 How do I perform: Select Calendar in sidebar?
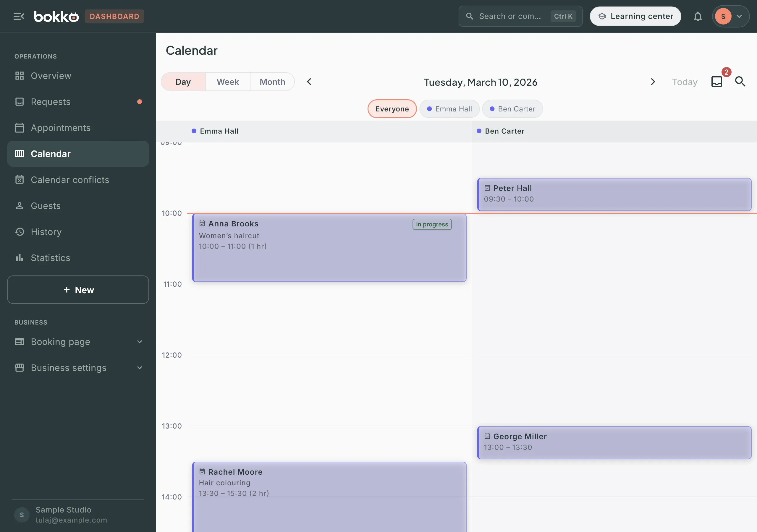click(x=78, y=154)
